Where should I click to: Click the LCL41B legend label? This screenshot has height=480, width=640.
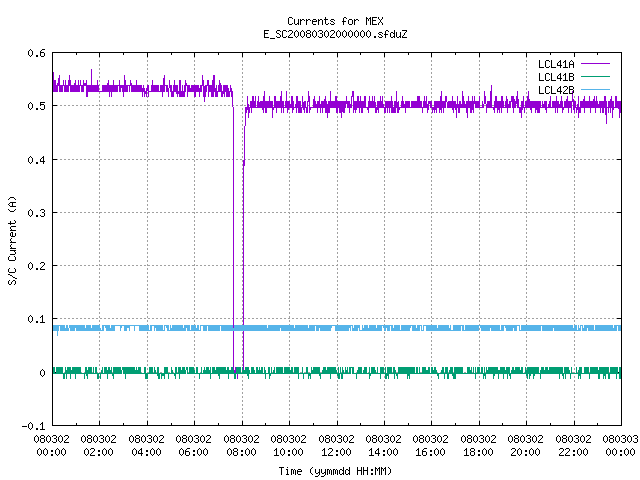click(556, 77)
